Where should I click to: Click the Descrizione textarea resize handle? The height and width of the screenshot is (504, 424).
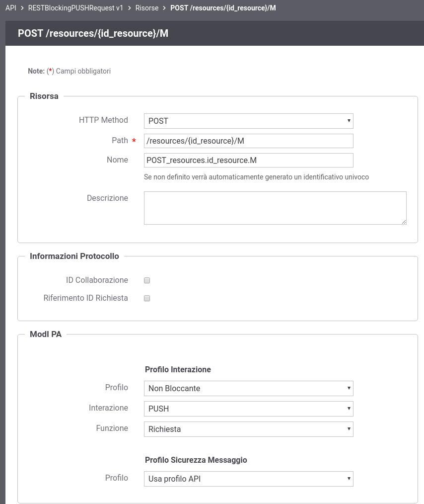(x=404, y=222)
